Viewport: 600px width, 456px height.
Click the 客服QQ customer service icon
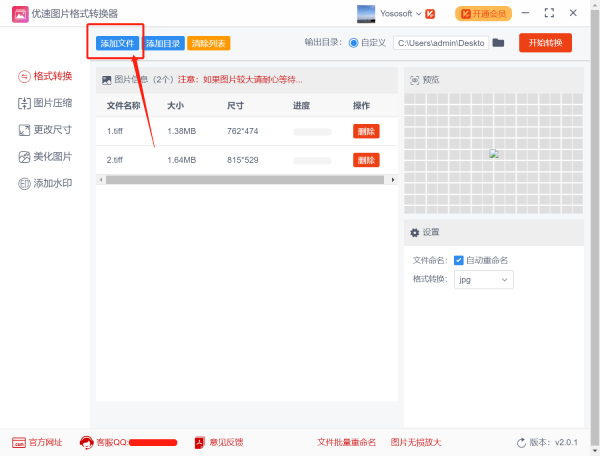(86, 443)
